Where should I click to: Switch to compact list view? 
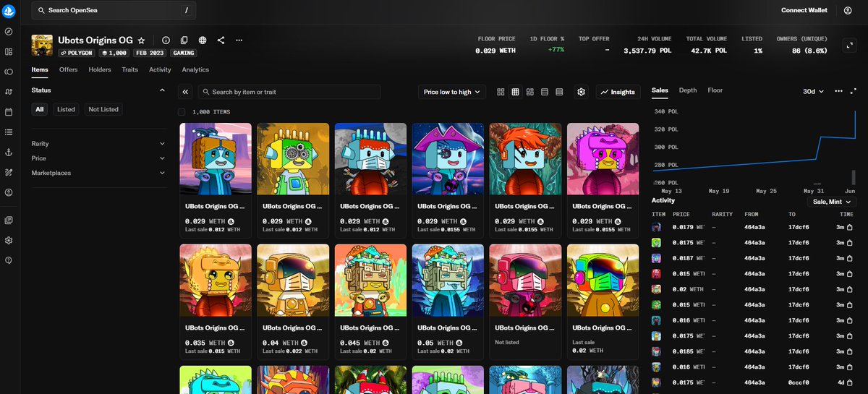pyautogui.click(x=545, y=92)
